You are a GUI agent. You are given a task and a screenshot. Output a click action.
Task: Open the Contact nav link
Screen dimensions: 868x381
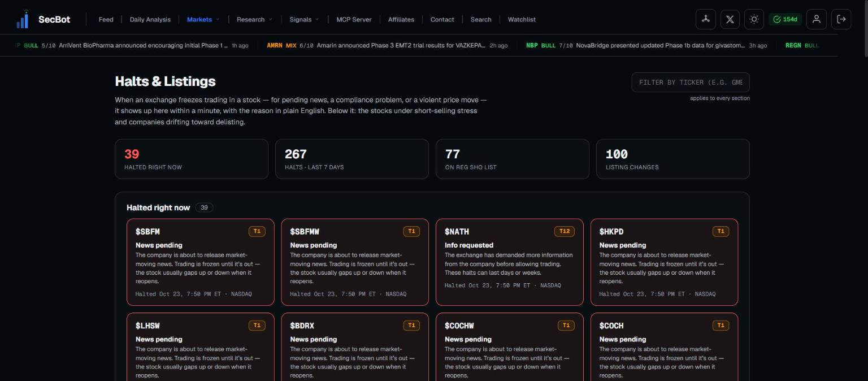point(442,19)
